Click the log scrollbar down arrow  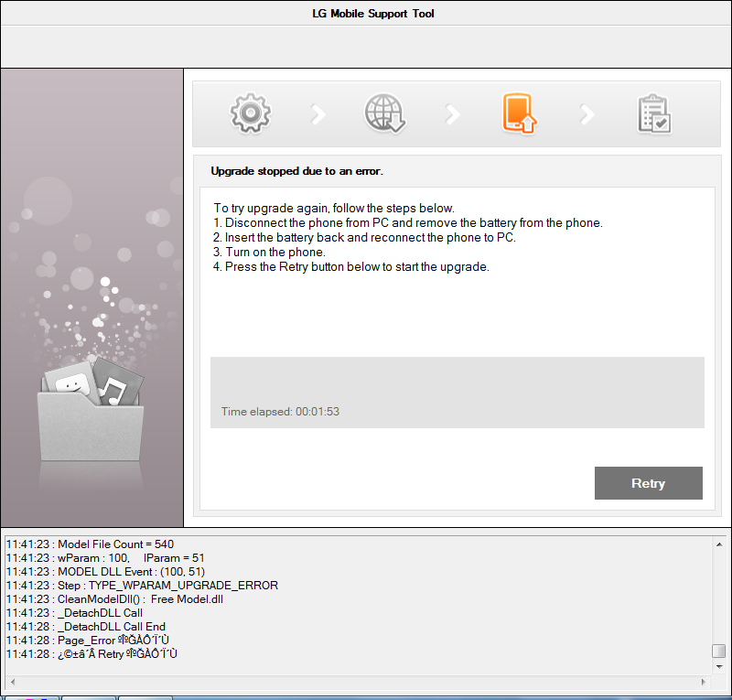(719, 666)
